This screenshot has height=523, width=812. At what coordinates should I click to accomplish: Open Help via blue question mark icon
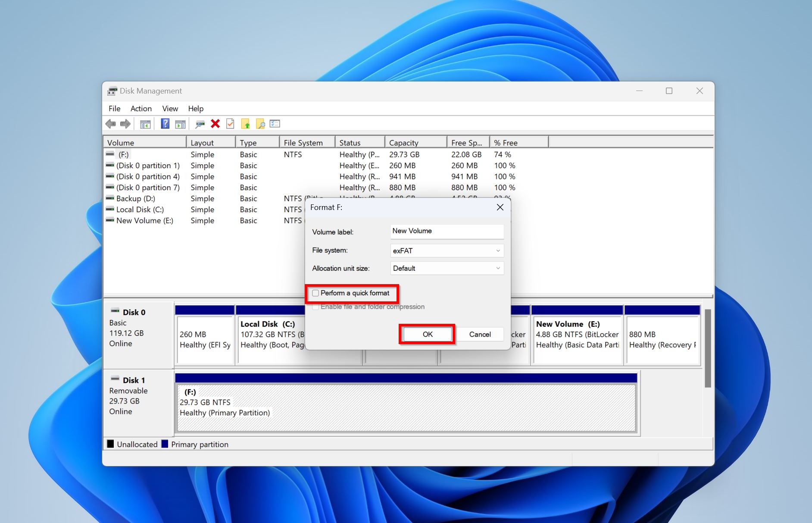(165, 124)
